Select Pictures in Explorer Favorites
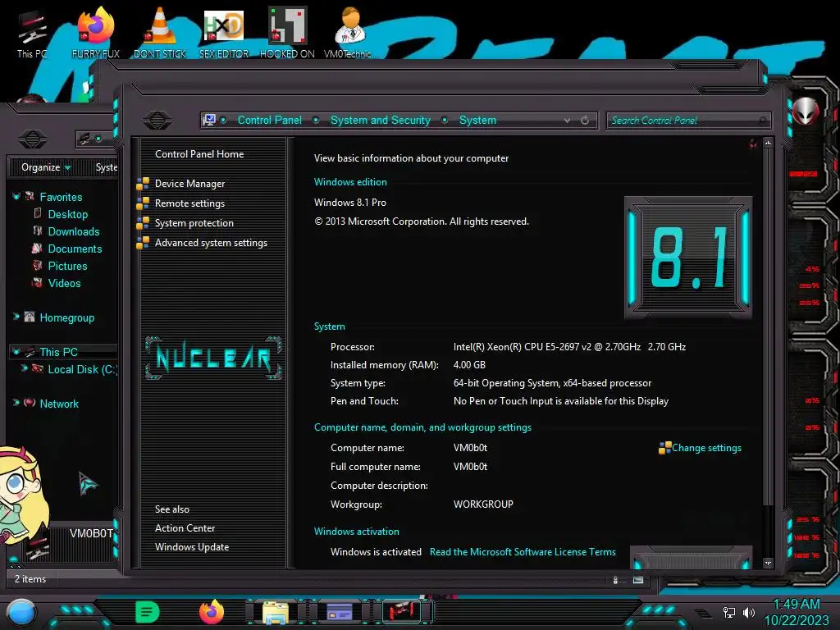Viewport: 840px width, 630px height. click(x=67, y=266)
